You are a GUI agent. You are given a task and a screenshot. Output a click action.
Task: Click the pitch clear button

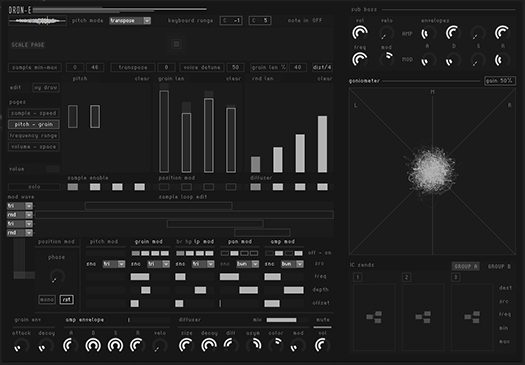tap(142, 79)
